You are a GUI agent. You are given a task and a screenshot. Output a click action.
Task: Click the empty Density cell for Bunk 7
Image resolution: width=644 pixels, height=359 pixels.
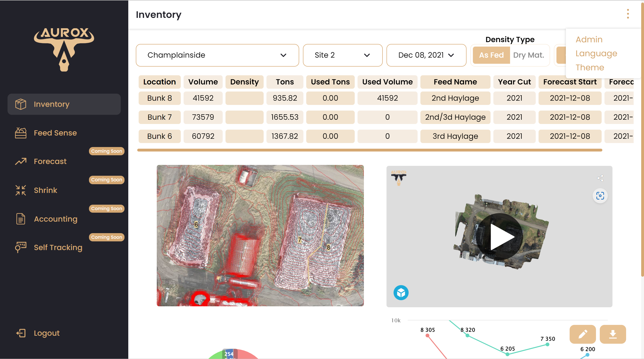(x=244, y=117)
